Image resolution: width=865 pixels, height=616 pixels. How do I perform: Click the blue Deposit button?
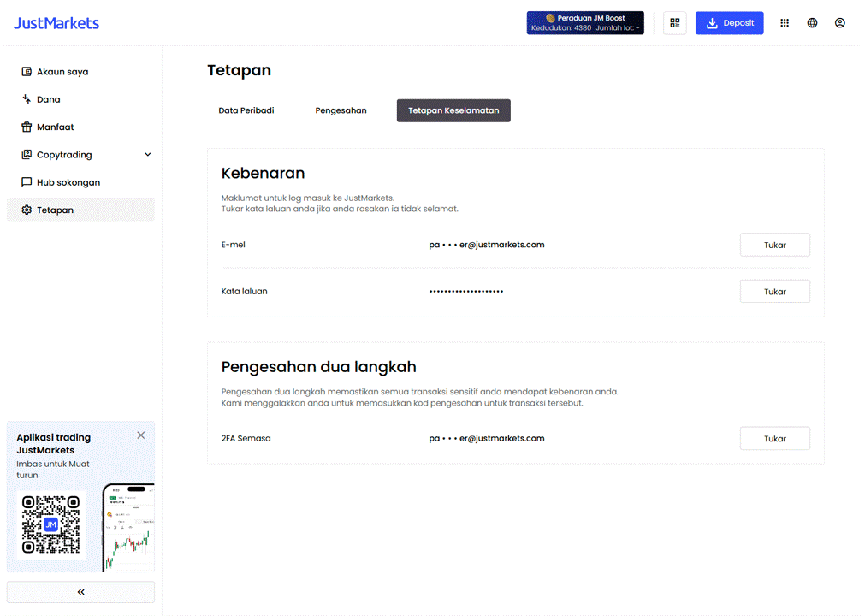coord(729,22)
